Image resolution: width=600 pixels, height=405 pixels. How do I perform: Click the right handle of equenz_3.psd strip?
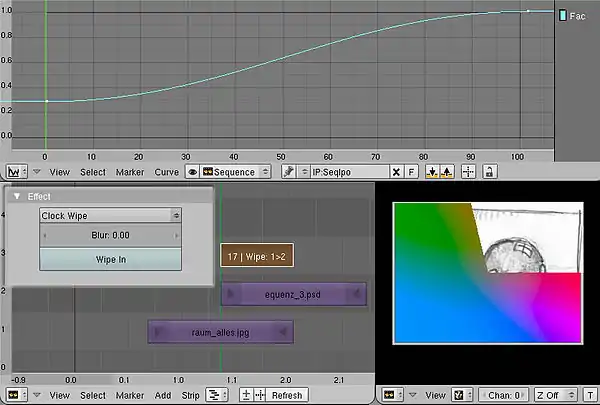click(357, 294)
